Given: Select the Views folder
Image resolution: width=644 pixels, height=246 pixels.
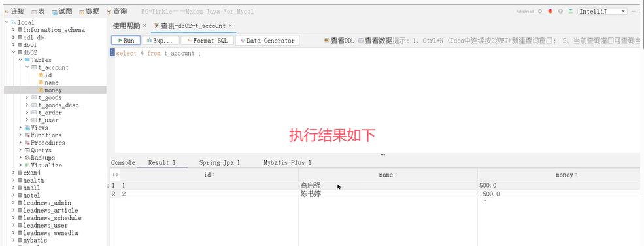Looking at the screenshot, I should pyautogui.click(x=36, y=128).
